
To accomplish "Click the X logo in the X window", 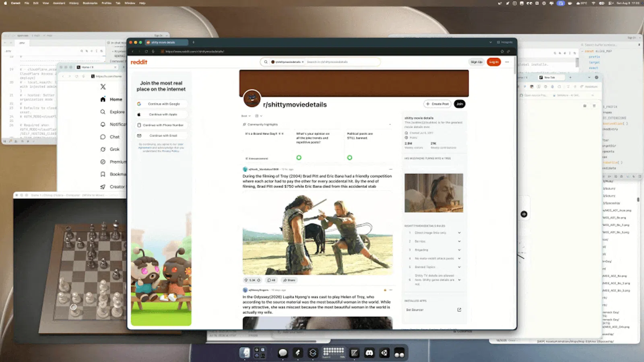I will [103, 86].
